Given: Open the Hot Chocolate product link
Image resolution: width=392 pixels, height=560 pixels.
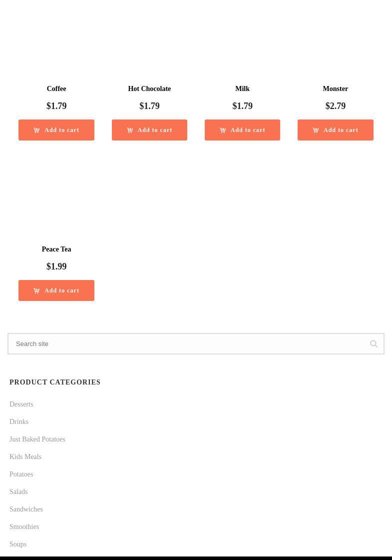Looking at the screenshot, I should 149,89.
